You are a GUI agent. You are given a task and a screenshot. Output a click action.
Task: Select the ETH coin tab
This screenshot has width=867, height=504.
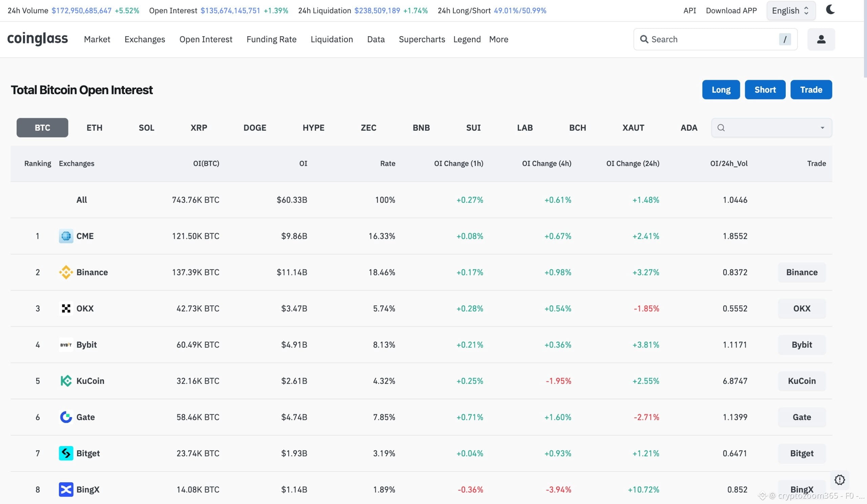tap(94, 128)
